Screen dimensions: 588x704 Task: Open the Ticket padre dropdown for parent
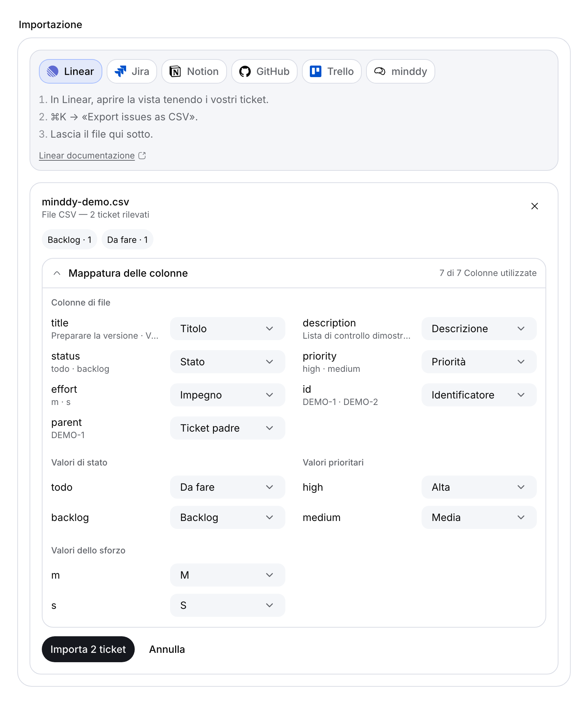point(228,428)
